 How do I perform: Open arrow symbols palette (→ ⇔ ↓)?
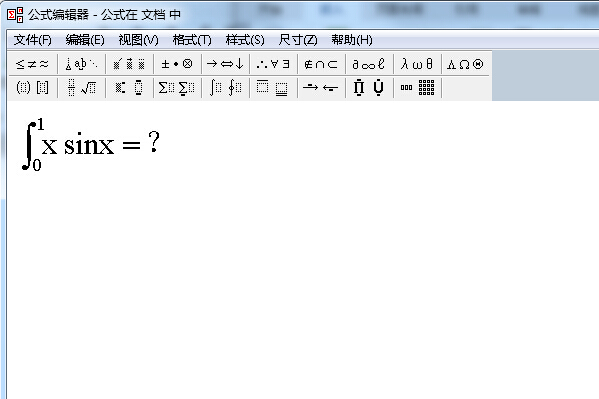point(225,64)
